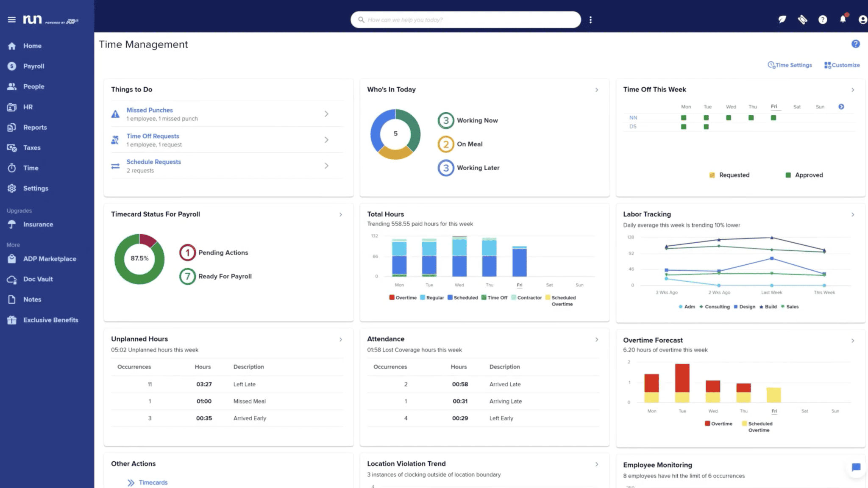Viewport: 868px width, 488px height.
Task: Open the Reports section
Action: [x=35, y=127]
